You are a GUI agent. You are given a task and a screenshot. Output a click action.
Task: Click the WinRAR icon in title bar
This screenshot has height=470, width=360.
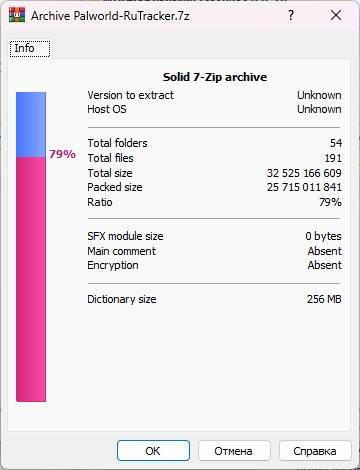(x=17, y=16)
